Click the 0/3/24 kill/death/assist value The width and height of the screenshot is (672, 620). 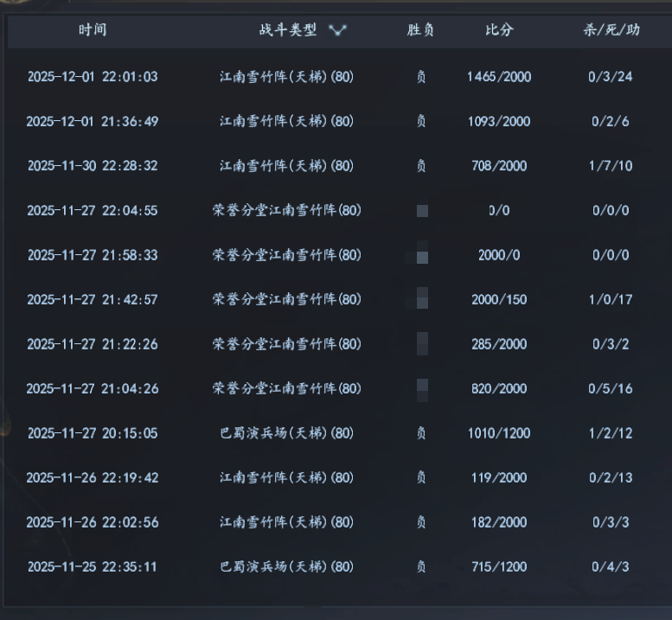coord(611,77)
